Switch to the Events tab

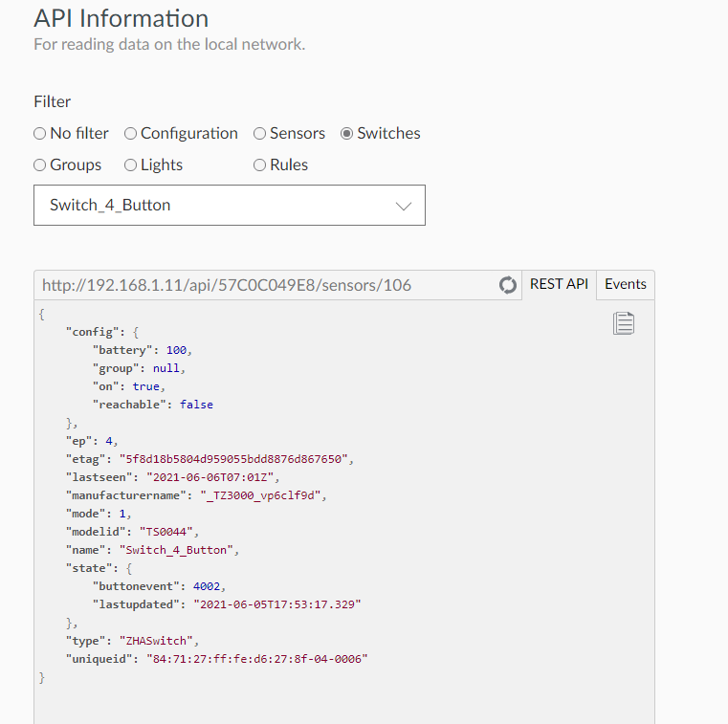tap(626, 284)
